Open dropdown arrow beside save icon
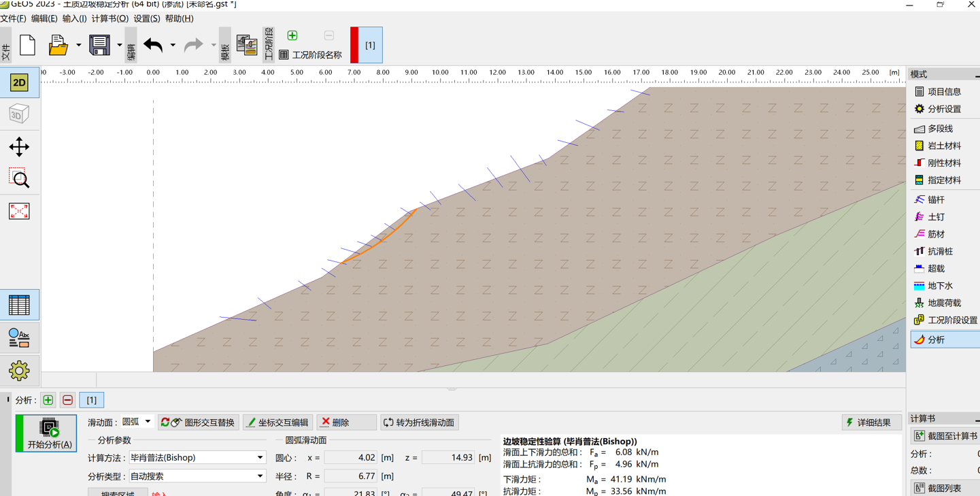This screenshot has height=496, width=980. pos(120,46)
